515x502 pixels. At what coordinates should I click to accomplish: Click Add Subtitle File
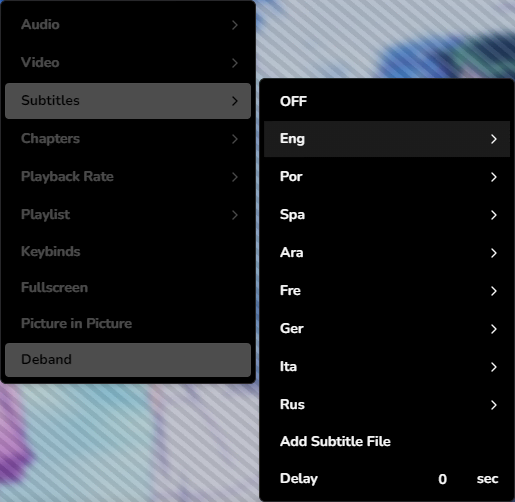coord(387,441)
